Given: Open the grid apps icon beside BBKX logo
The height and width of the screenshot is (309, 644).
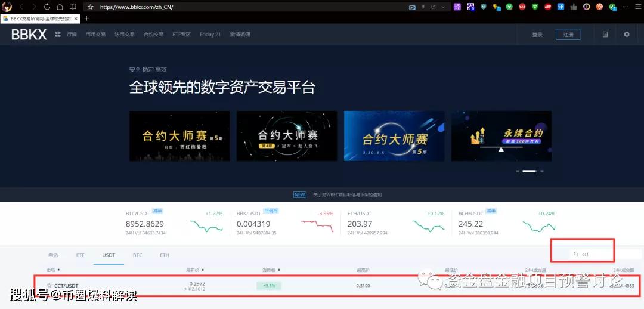Looking at the screenshot, I should [58, 35].
